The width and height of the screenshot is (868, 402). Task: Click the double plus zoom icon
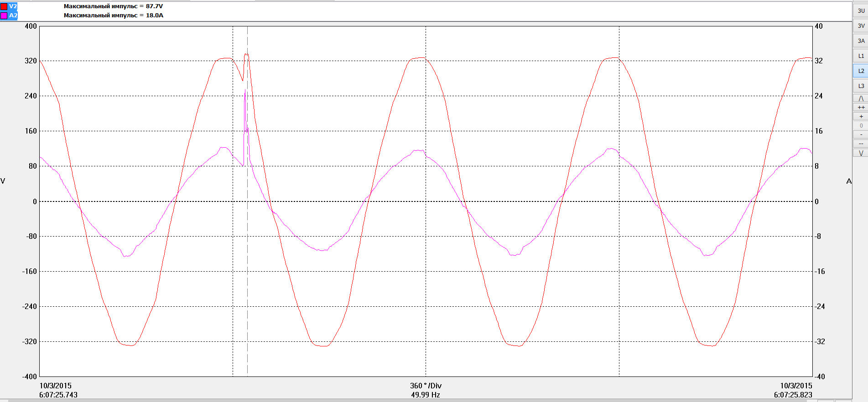[x=861, y=108]
